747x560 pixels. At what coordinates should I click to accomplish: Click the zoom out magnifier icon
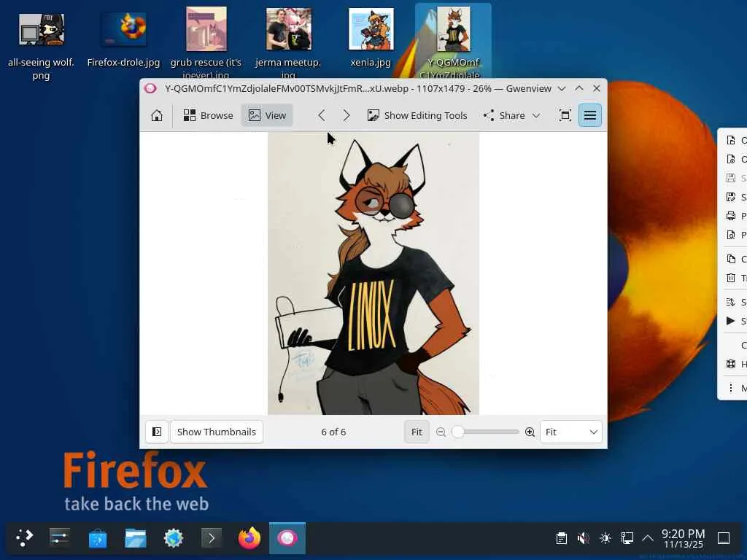(x=441, y=432)
